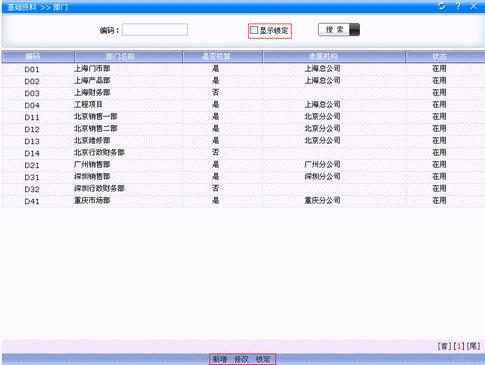Select the row with code D31
This screenshot has height=365, width=485.
coord(243,177)
